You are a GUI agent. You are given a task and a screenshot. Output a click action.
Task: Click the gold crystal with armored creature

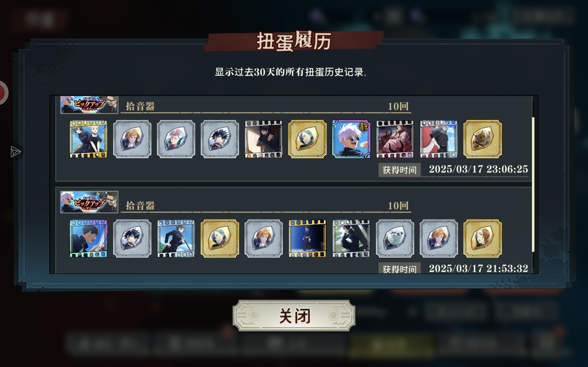point(483,139)
